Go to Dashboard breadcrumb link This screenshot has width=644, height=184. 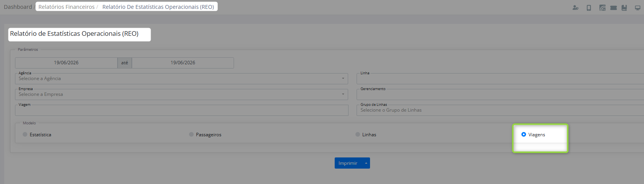[x=18, y=7]
